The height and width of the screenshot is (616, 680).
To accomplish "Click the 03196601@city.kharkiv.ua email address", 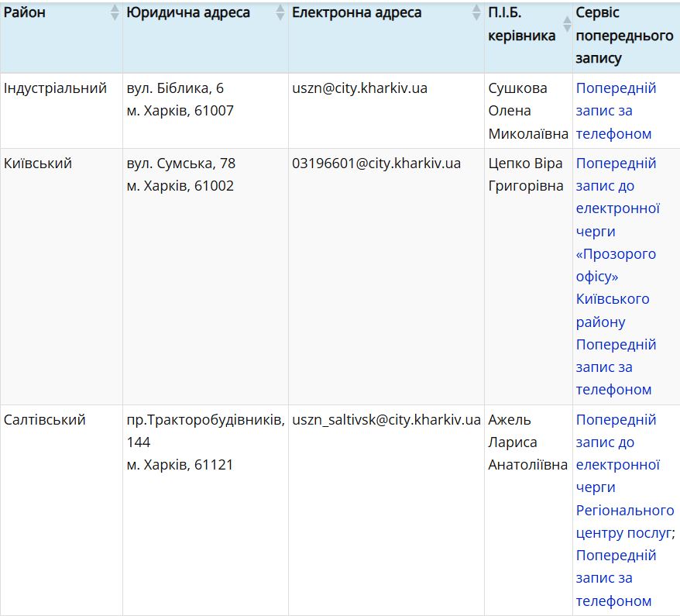I will point(376,163).
